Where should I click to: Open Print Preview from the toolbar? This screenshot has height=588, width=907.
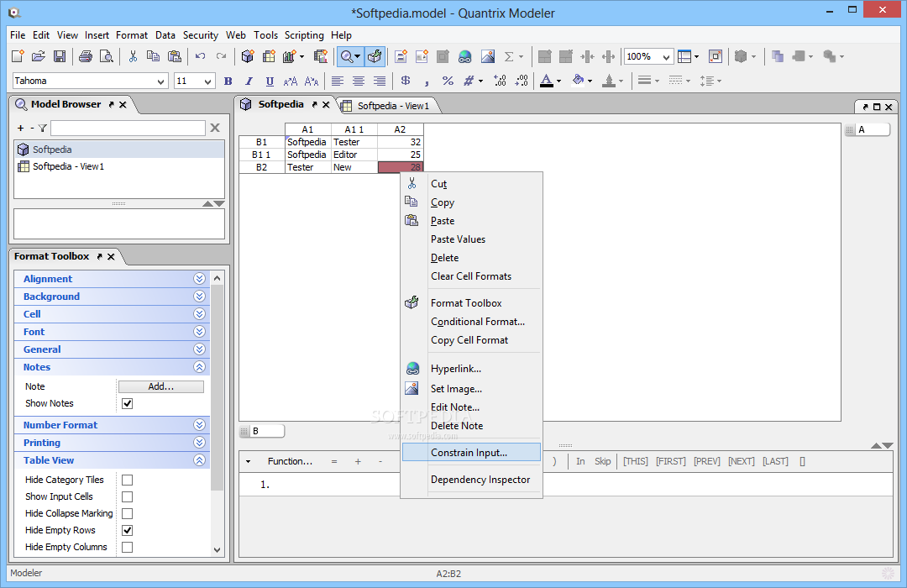click(x=107, y=56)
